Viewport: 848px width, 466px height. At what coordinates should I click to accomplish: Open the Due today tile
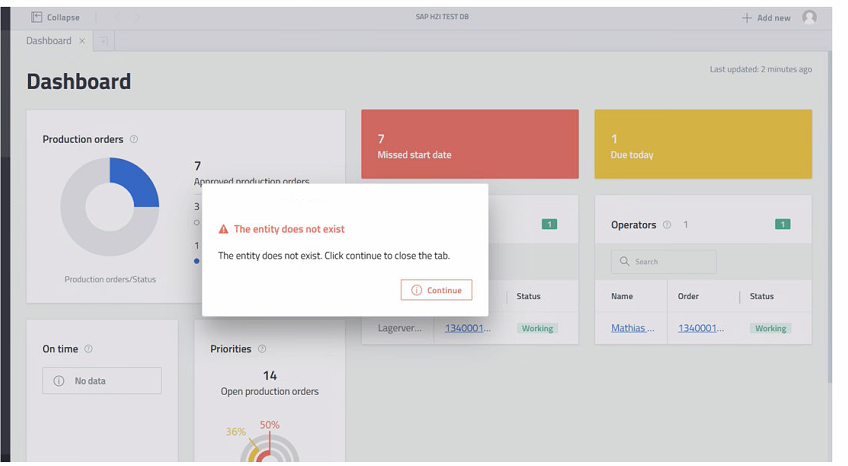[x=703, y=144]
